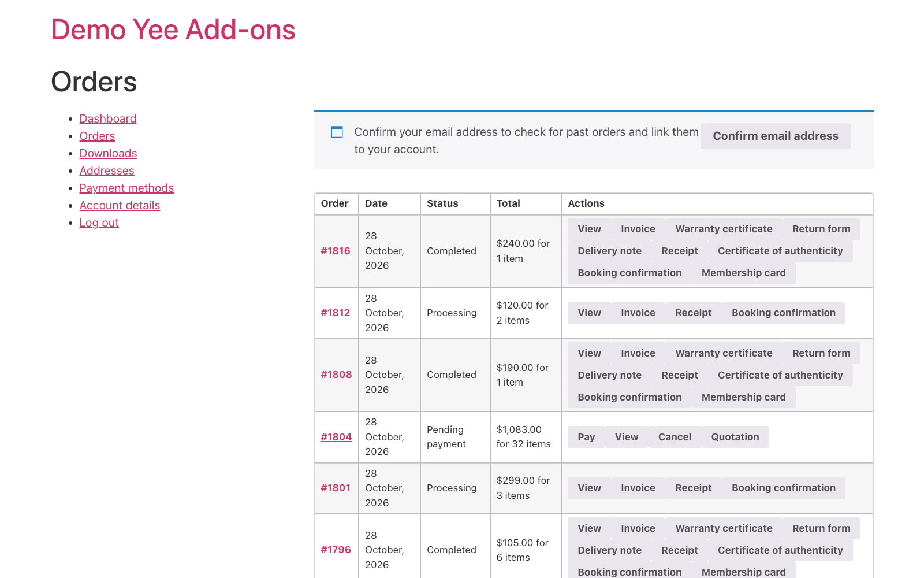Go to Dashboard in account menu
924x578 pixels.
click(x=108, y=118)
